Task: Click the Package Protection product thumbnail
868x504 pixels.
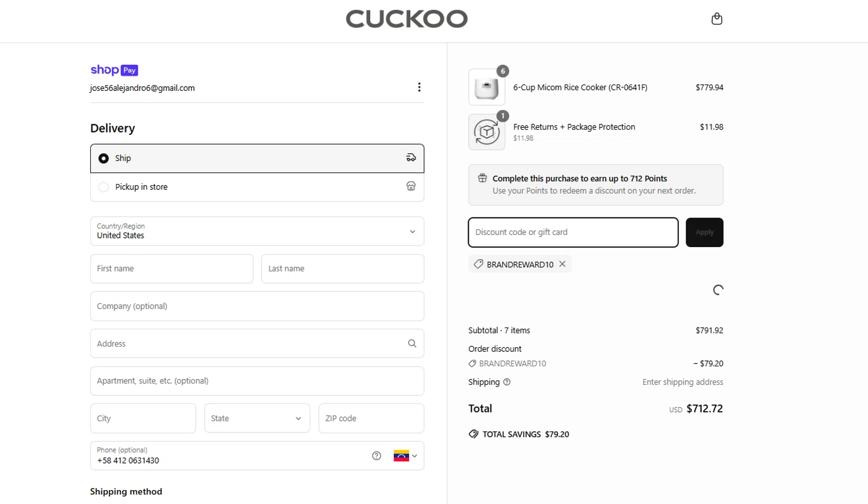Action: (x=487, y=132)
